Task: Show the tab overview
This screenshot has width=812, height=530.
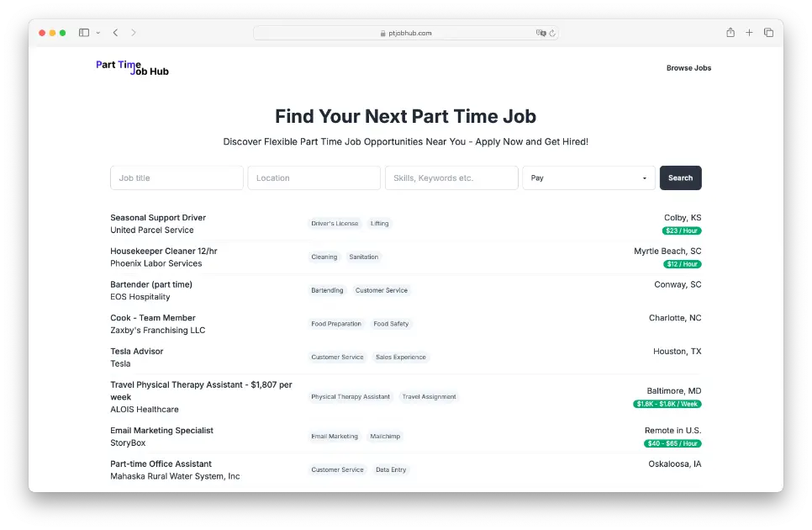Action: click(768, 32)
